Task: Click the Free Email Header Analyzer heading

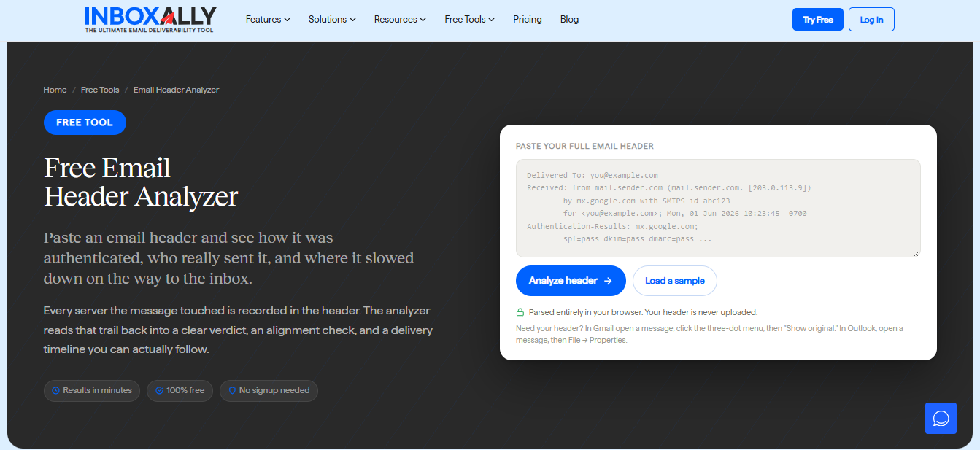Action: 141,182
